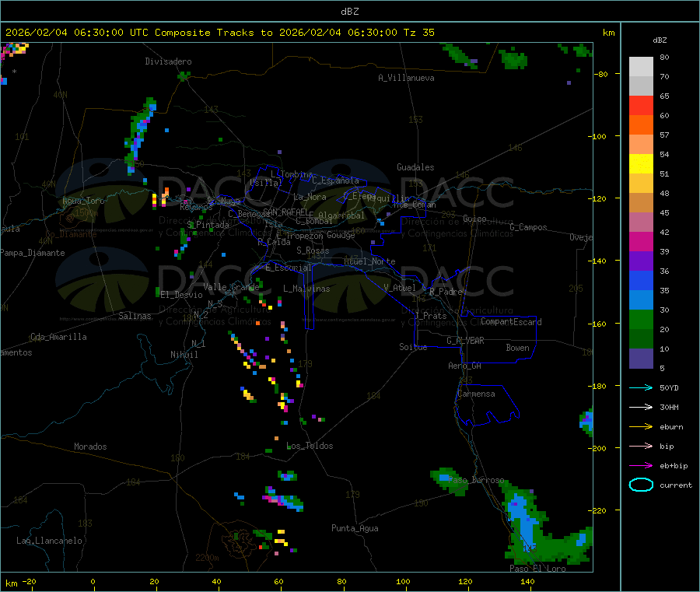This screenshot has height=592, width=700.
Task: Click the SAN_RAFAEL city label
Action: tap(285, 212)
